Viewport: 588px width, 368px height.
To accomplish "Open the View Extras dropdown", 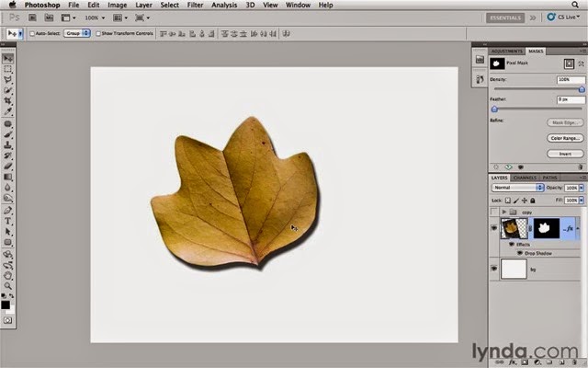I will (69, 17).
